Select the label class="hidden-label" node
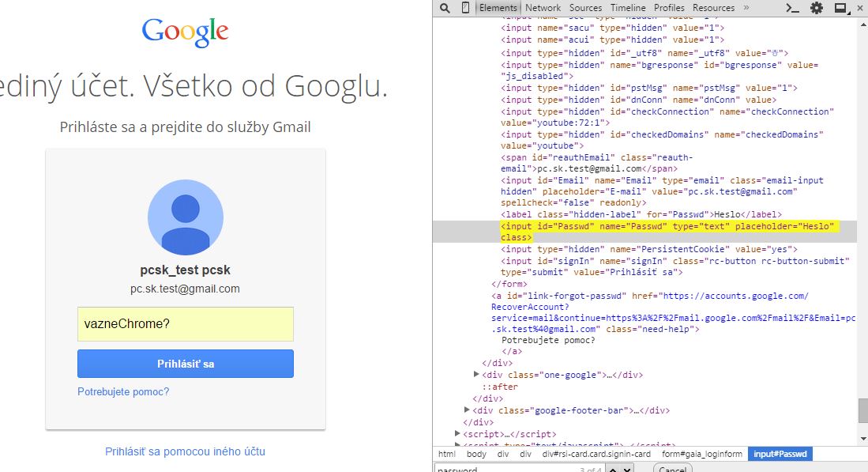 tap(641, 214)
